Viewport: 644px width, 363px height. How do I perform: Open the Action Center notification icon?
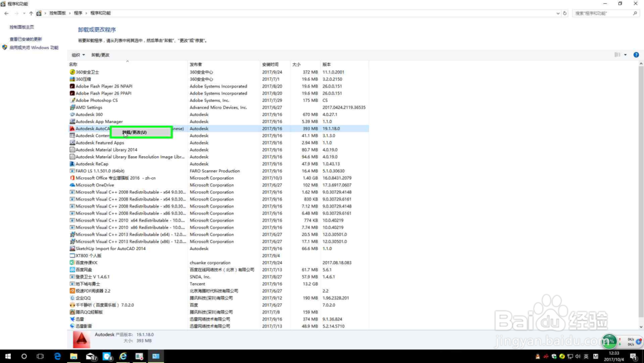pyautogui.click(x=634, y=357)
